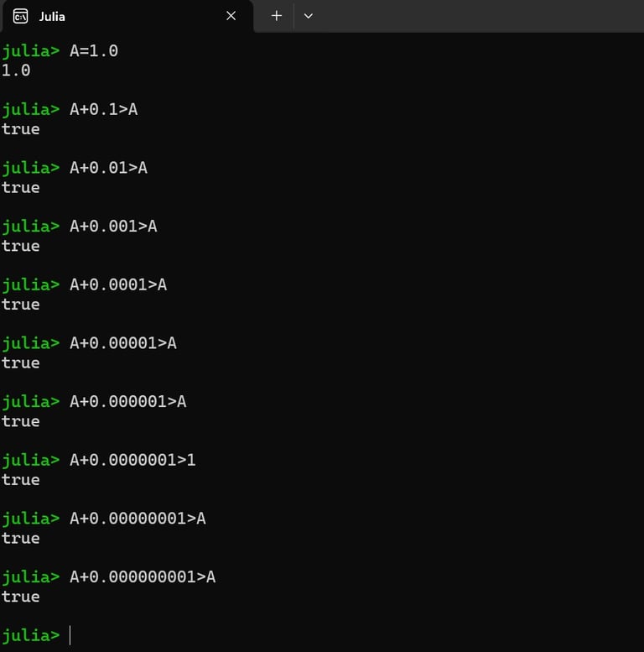The height and width of the screenshot is (652, 644).
Task: Close the Julia tab
Action: point(231,16)
